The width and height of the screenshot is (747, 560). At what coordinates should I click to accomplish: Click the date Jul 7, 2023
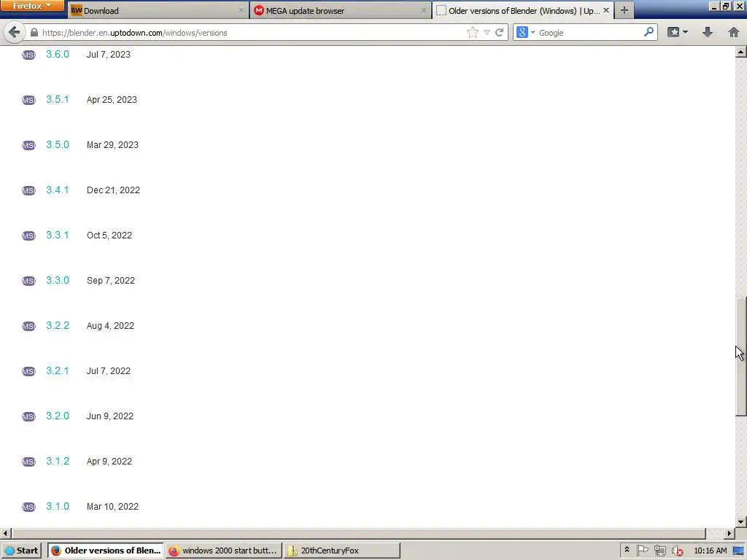point(108,54)
